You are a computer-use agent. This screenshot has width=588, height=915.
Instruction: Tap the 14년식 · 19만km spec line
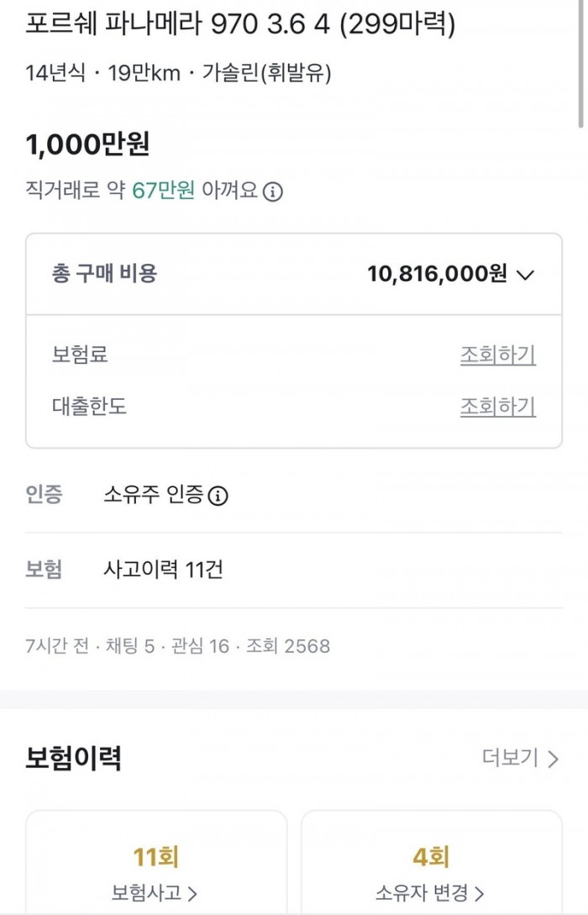[x=102, y=73]
